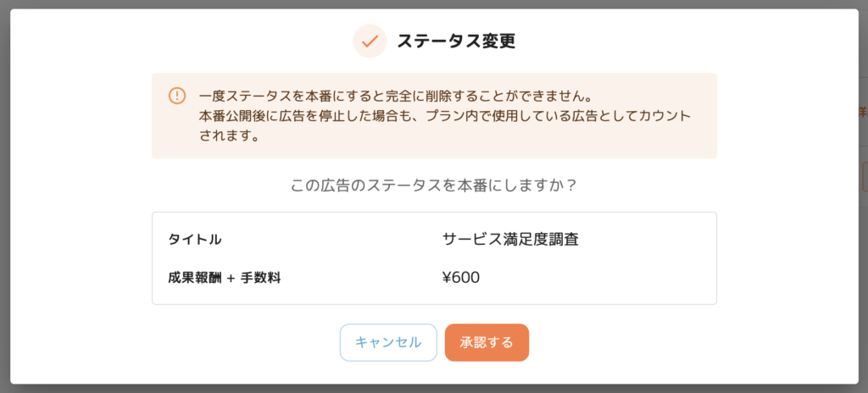Click warning line starting 本番公開後に広告を停止
The width and height of the screenshot is (868, 393).
[x=445, y=116]
